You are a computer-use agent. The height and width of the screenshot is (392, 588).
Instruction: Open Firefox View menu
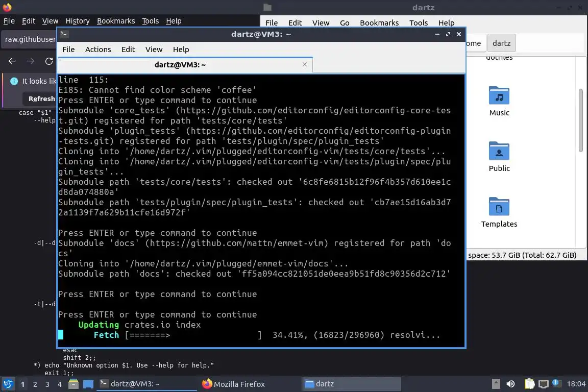click(x=50, y=21)
